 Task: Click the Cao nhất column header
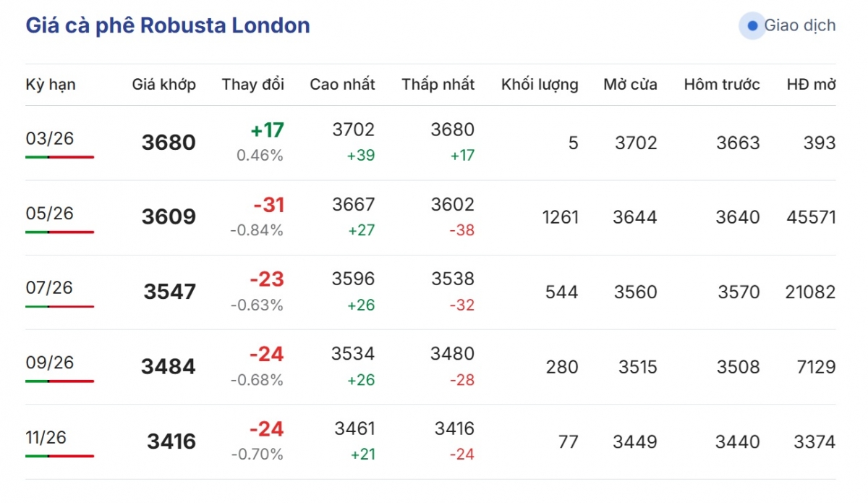pyautogui.click(x=342, y=85)
